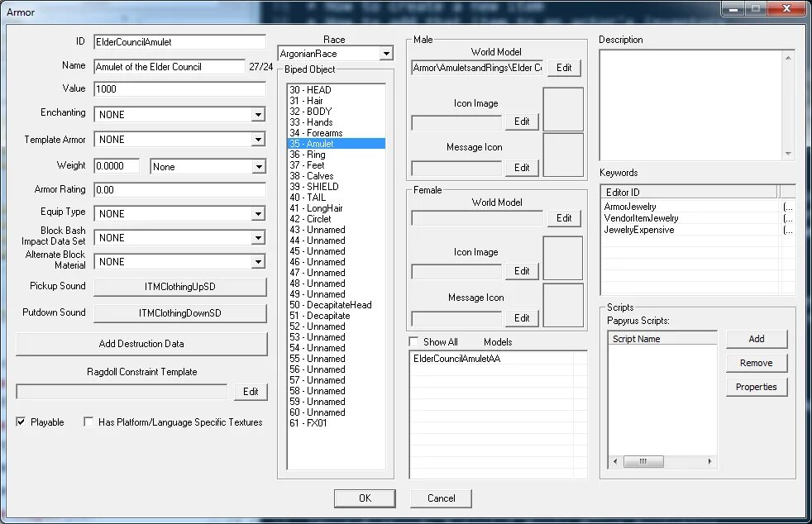Check the Show All models checkbox

[413, 341]
